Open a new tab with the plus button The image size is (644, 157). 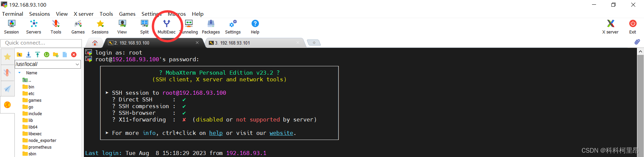click(314, 43)
